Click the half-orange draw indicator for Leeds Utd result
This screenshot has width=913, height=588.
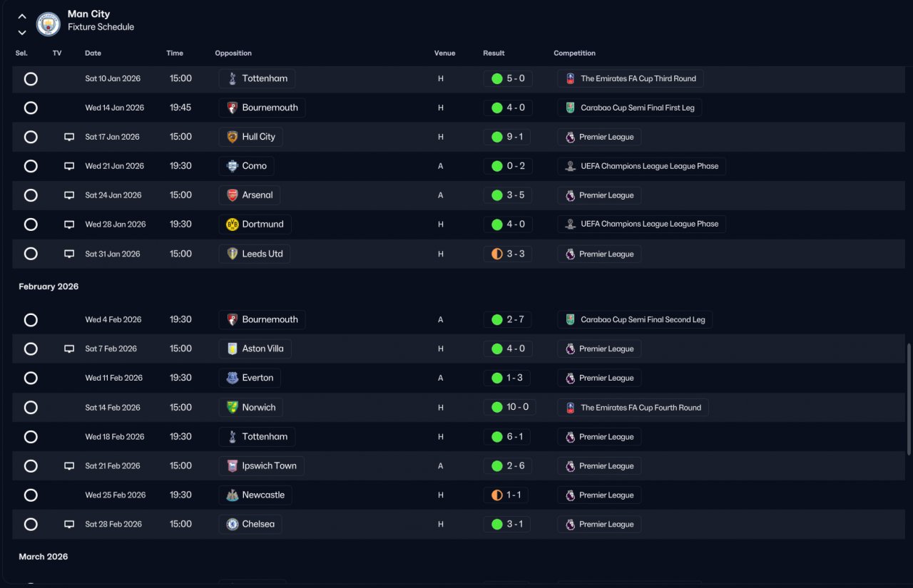pyautogui.click(x=497, y=254)
